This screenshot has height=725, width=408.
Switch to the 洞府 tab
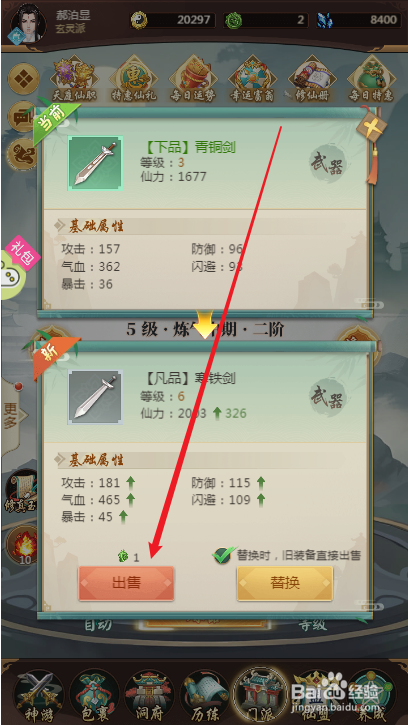(150, 694)
